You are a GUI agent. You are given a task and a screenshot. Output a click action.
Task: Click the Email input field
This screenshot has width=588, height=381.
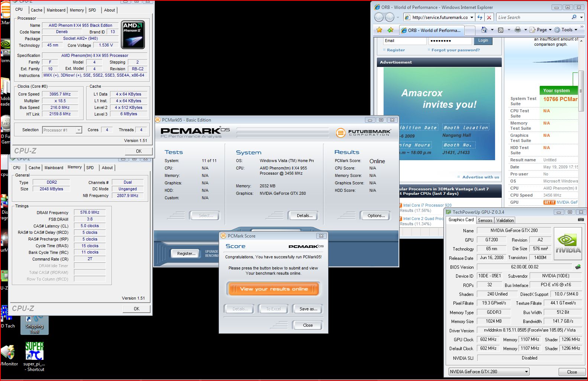click(x=405, y=41)
